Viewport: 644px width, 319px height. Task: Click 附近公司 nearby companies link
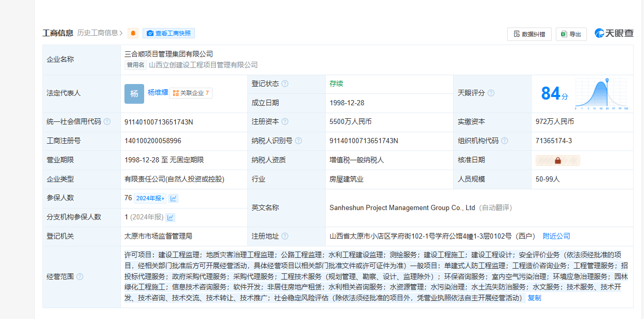click(556, 236)
